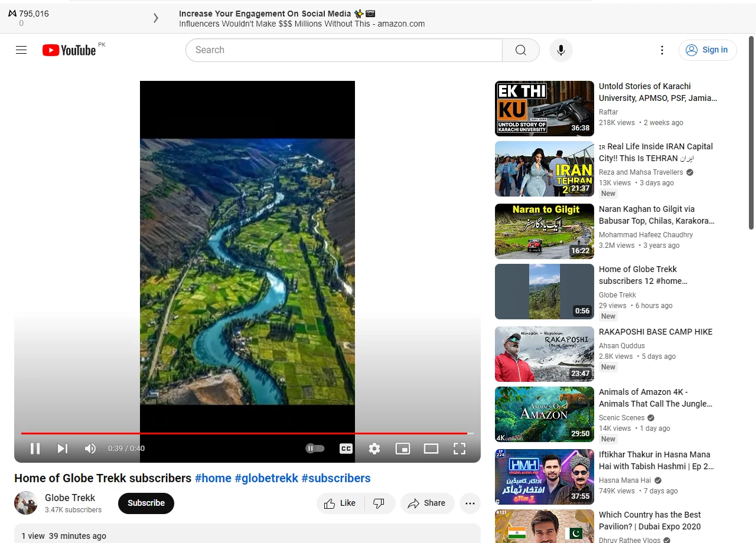This screenshot has height=543, width=756.
Task: Click the search magnifier button
Action: (x=521, y=50)
